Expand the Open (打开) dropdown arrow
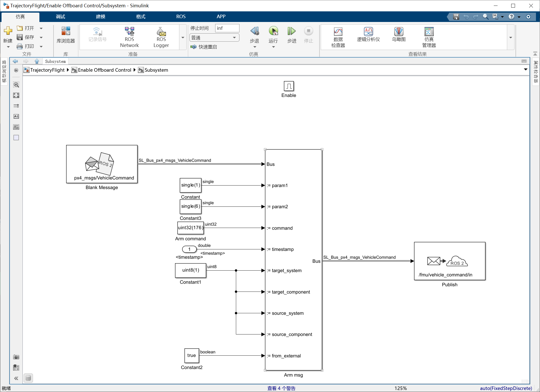Image resolution: width=540 pixels, height=392 pixels. pyautogui.click(x=41, y=28)
